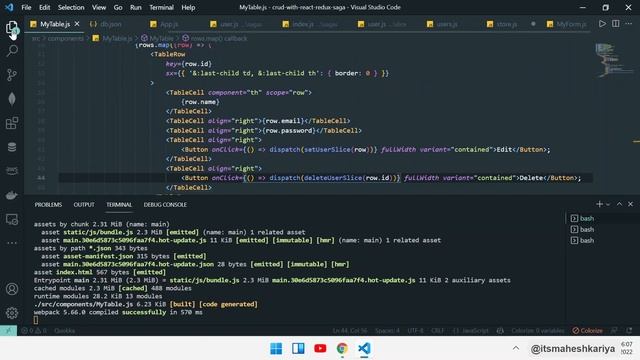Open the Source Control view
The height and width of the screenshot is (360, 640).
pyautogui.click(x=12, y=75)
